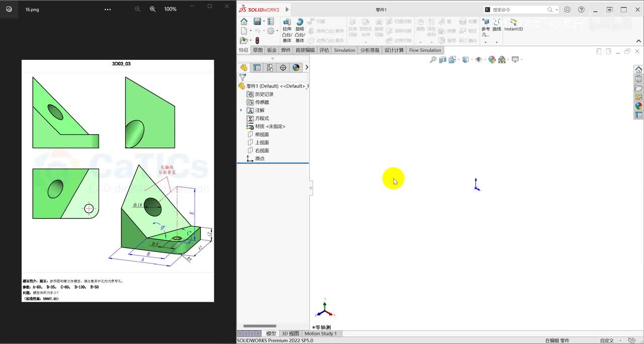Open PropertyManager tab icon
This screenshot has height=344, width=644.
tap(257, 67)
